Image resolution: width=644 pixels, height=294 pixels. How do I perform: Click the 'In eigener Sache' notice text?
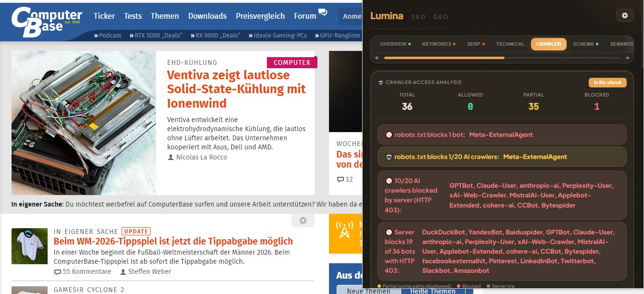[187, 205]
